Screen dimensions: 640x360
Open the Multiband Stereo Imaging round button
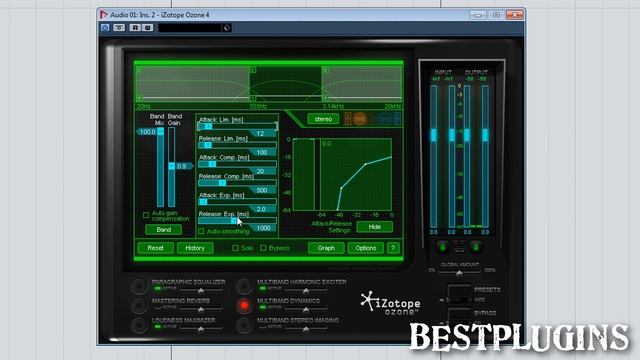click(x=244, y=324)
